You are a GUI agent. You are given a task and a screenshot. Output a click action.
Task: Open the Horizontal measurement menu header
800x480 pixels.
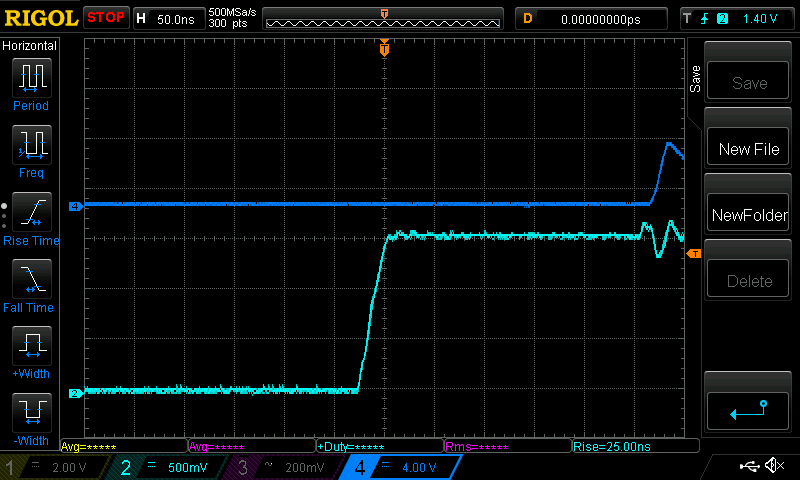[30, 46]
